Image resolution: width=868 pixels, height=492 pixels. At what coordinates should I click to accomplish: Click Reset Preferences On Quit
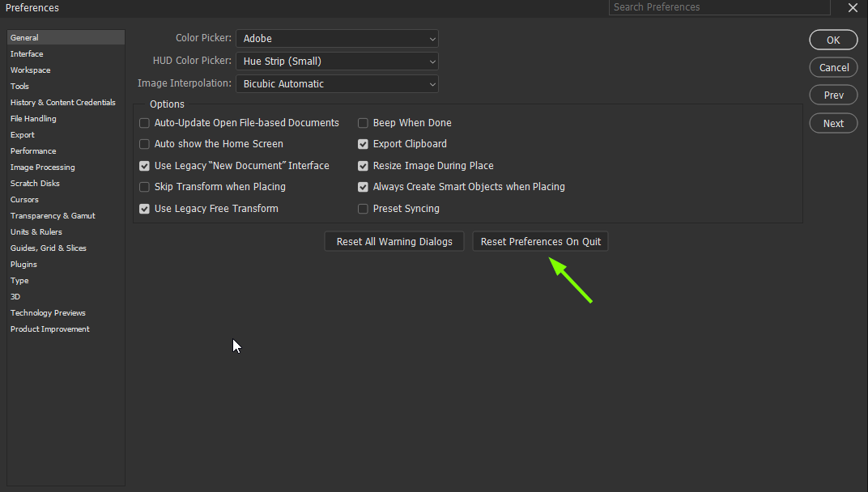tap(540, 240)
